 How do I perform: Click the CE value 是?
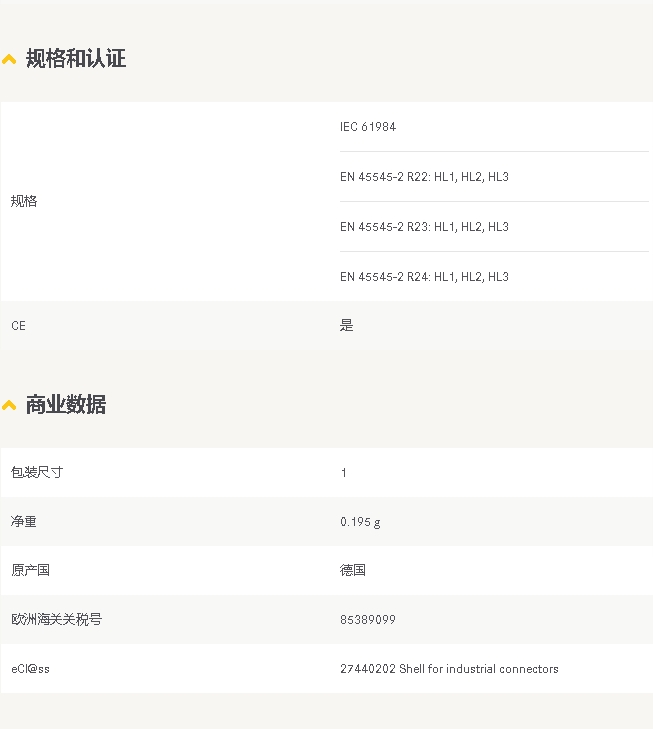[x=347, y=325]
